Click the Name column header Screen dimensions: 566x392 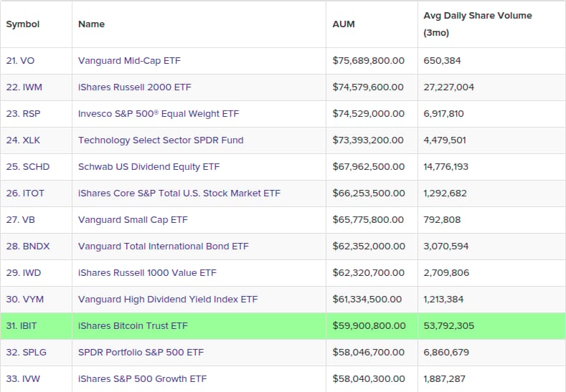coord(91,24)
